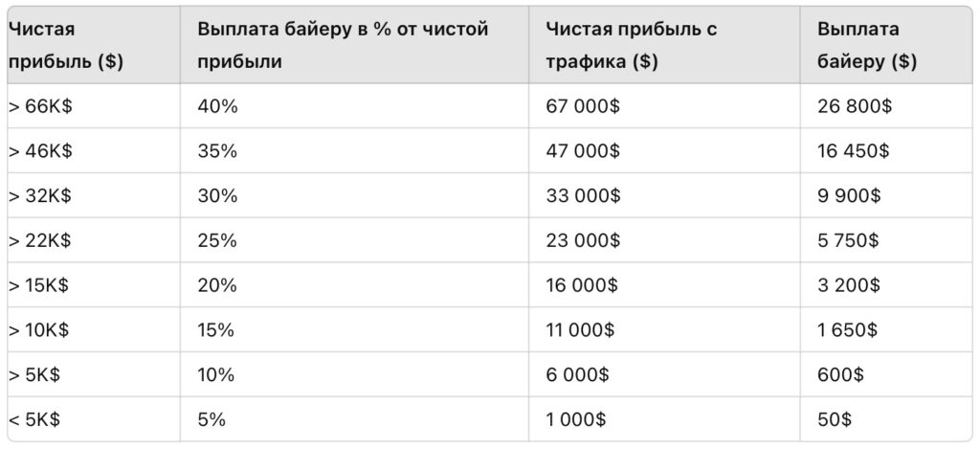The image size is (980, 449).
Task: Click the "> 66K$" cell
Action: coord(94,106)
